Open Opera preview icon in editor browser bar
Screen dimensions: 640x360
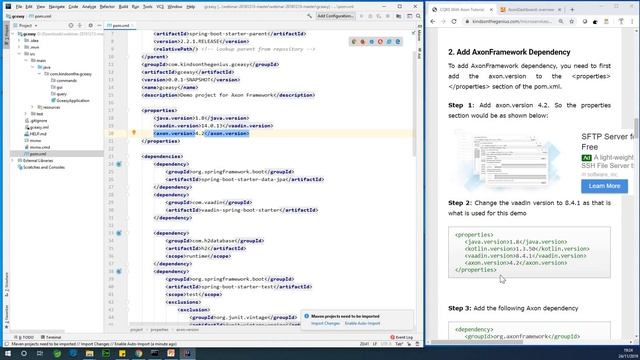point(380,42)
